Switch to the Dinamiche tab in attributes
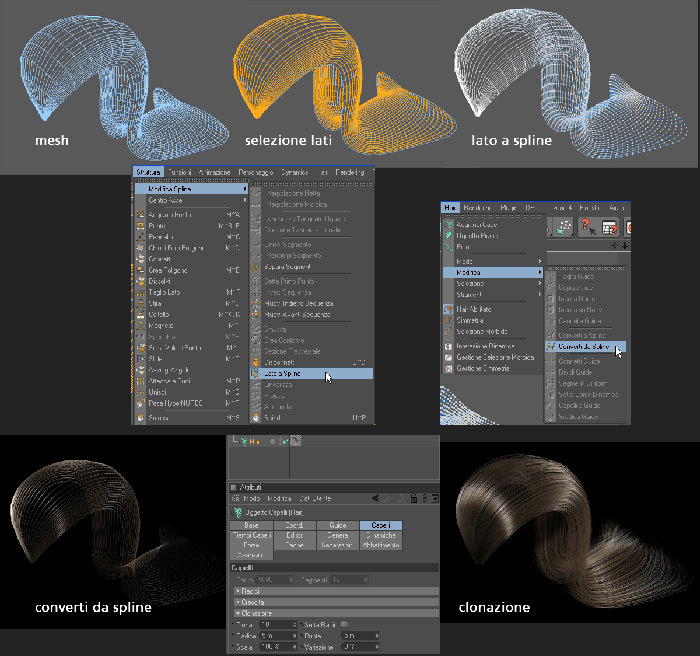The image size is (700, 656). 381,535
